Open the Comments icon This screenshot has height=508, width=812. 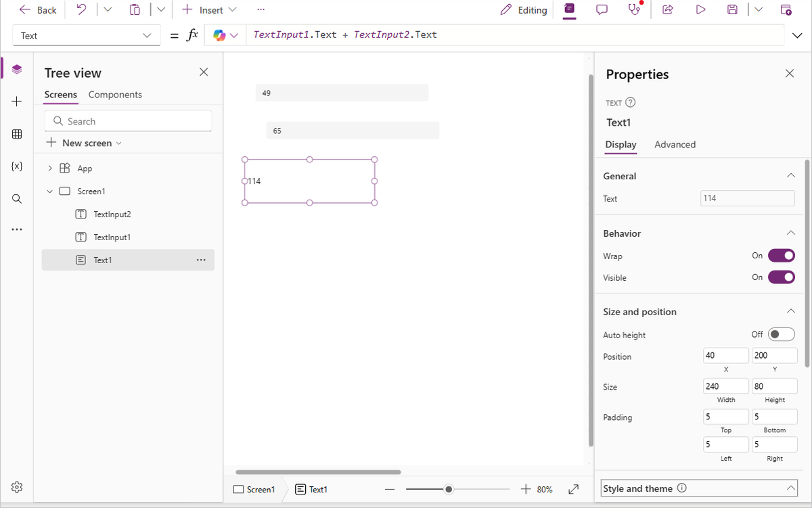coord(602,10)
